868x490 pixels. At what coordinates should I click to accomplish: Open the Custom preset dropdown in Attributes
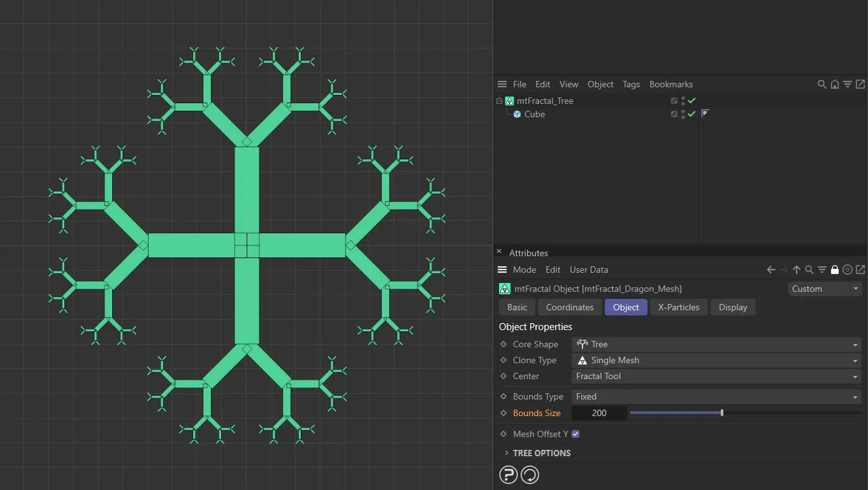[x=824, y=289]
